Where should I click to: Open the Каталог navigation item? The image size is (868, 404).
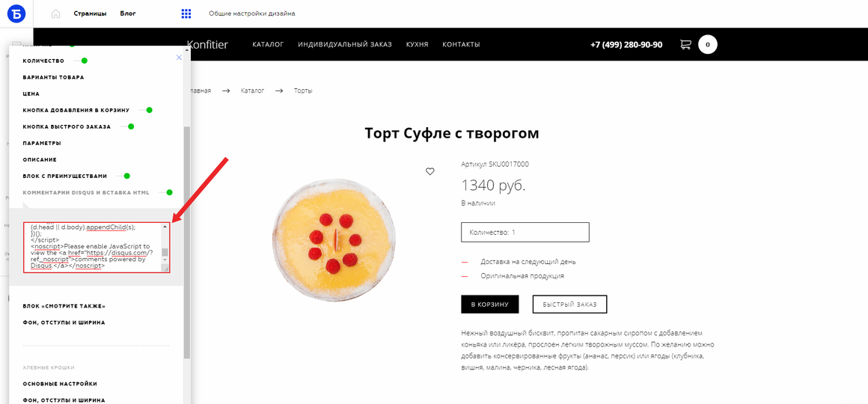pos(268,44)
